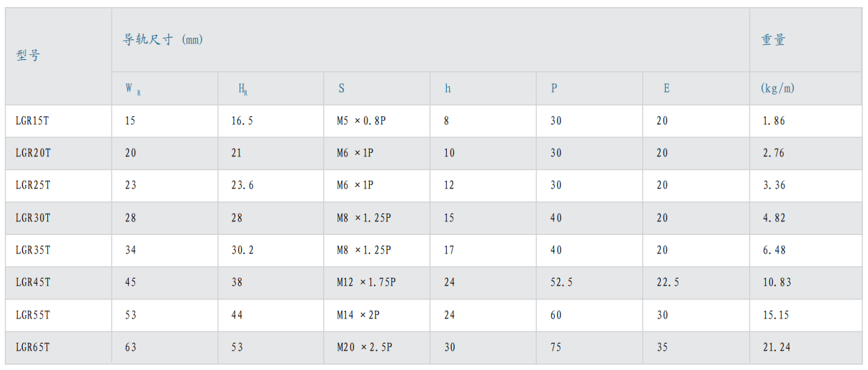Image resolution: width=868 pixels, height=370 pixels.
Task: Click the LGR15T model cell
Action: point(33,121)
